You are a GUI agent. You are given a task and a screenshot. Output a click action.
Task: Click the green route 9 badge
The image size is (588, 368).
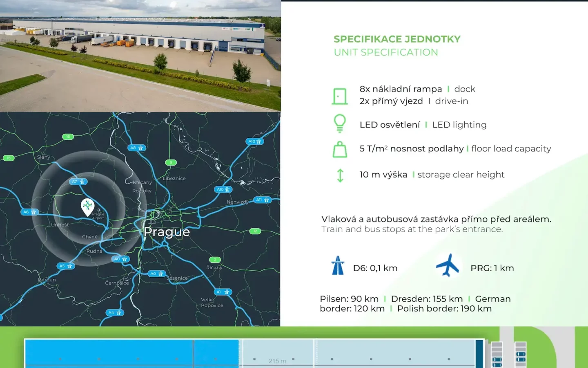pyautogui.click(x=171, y=162)
